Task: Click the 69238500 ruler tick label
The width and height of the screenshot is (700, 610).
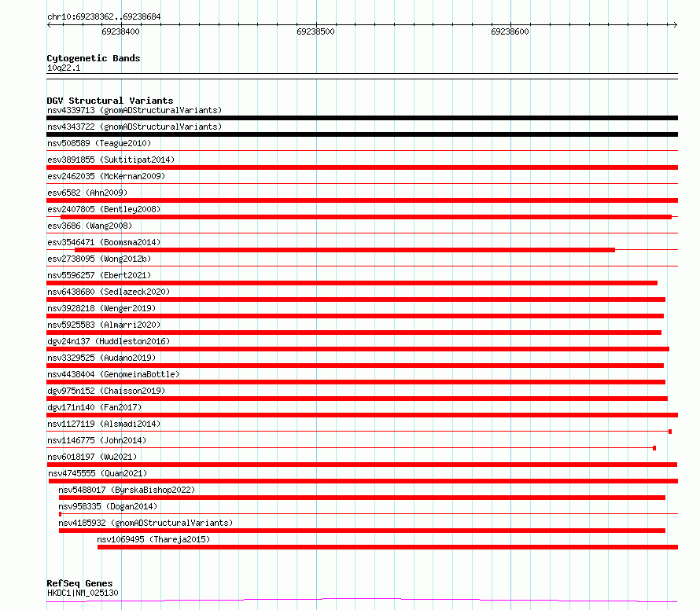Action: tap(315, 31)
